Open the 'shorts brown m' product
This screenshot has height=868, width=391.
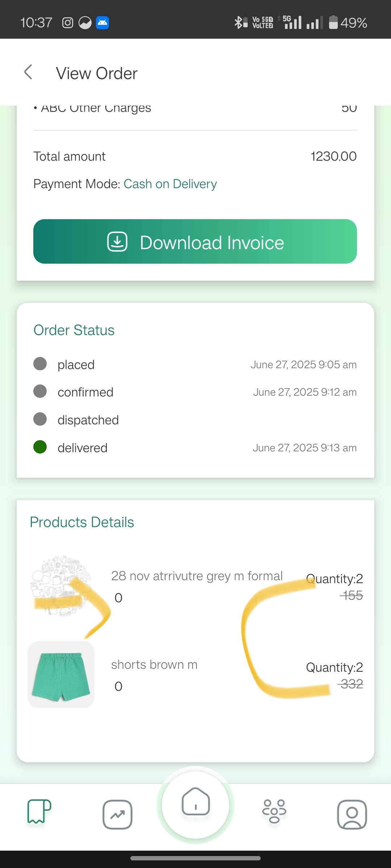(154, 664)
